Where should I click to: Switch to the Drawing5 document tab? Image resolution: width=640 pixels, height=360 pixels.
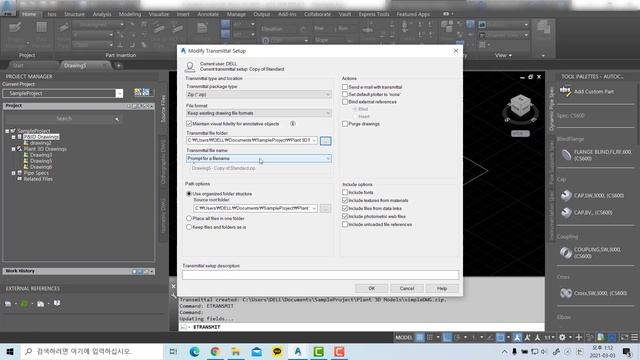pyautogui.click(x=75, y=65)
